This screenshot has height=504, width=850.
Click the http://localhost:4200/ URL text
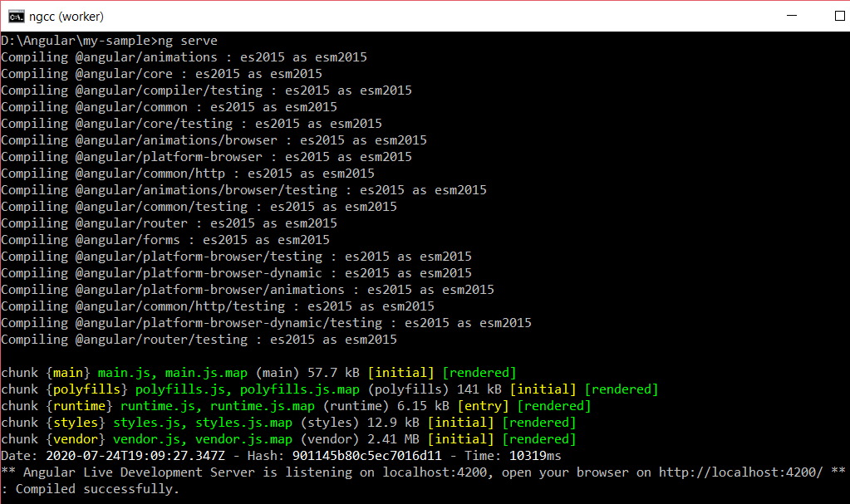(740, 472)
